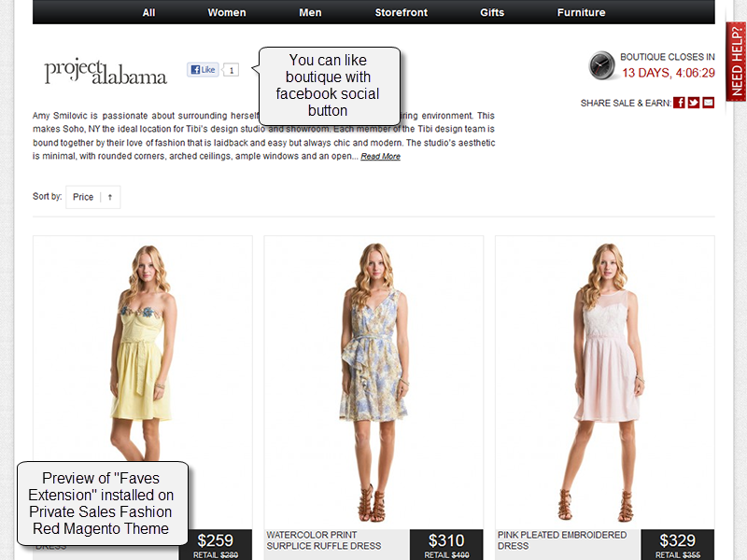The width and height of the screenshot is (747, 560).
Task: Click the SHARE SALE & EARN label
Action: click(626, 103)
